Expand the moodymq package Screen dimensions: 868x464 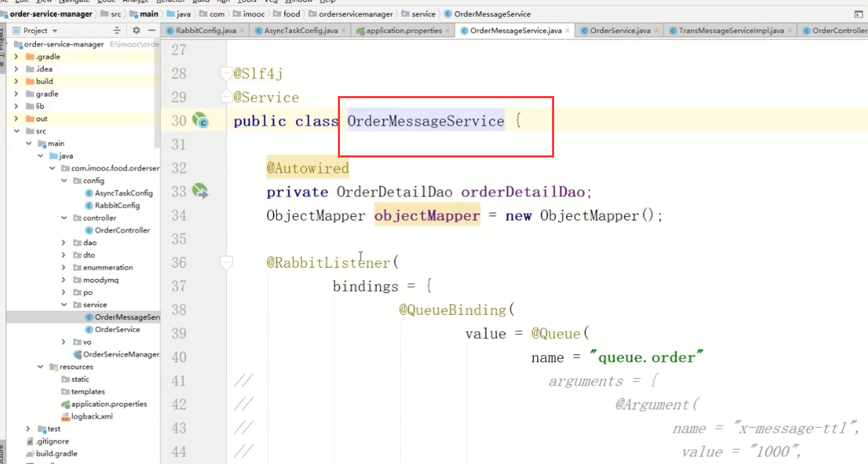click(64, 280)
